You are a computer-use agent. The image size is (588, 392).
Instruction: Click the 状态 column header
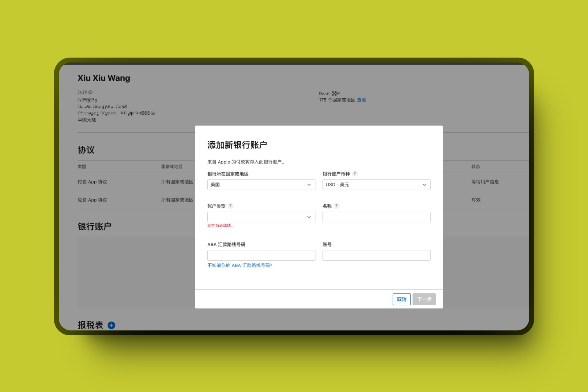[476, 167]
